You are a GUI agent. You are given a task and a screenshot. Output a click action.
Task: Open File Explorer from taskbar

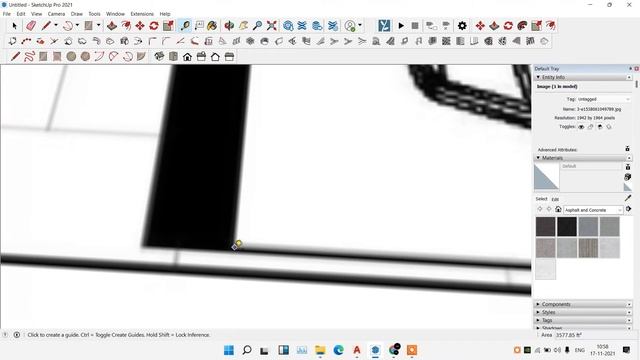coord(320,350)
